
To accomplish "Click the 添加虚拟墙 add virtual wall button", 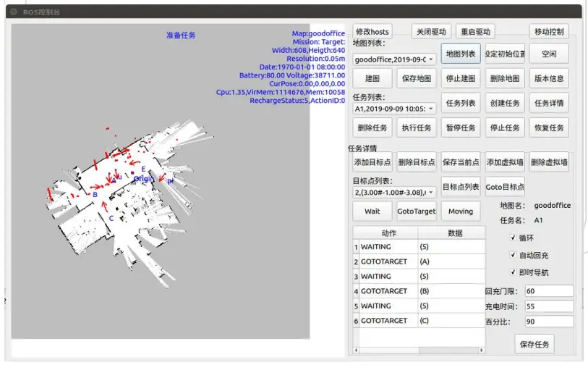I will [505, 162].
